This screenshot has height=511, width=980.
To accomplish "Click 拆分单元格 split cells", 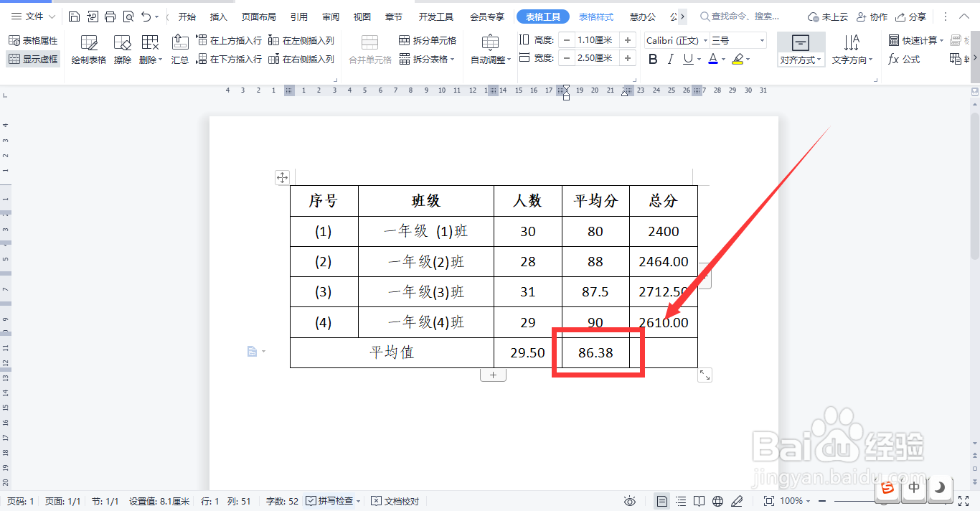I will pos(428,41).
